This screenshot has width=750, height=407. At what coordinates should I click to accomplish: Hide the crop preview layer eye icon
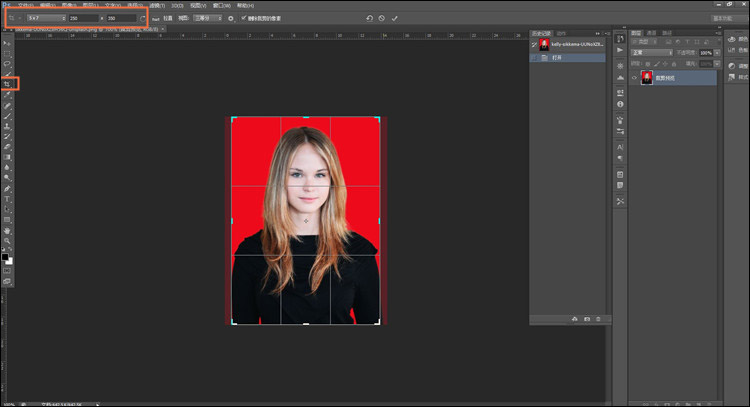click(635, 78)
